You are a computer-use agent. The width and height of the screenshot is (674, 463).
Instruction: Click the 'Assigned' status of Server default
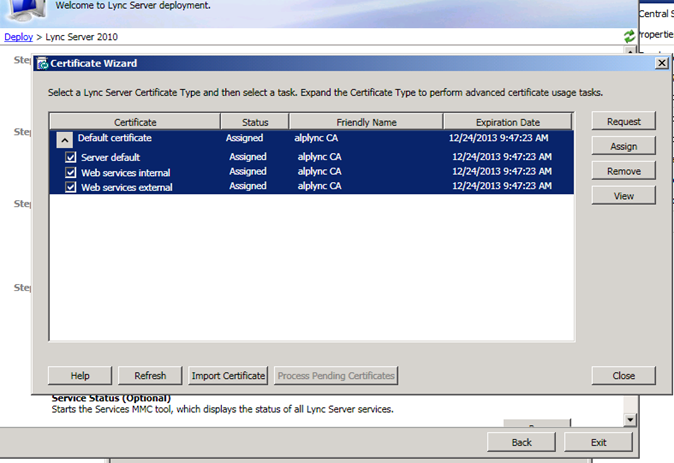pos(248,156)
